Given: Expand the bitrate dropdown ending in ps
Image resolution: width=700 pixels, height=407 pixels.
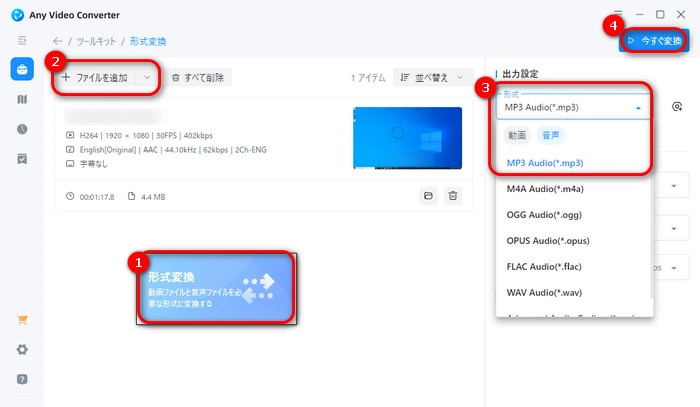Looking at the screenshot, I should 674,268.
